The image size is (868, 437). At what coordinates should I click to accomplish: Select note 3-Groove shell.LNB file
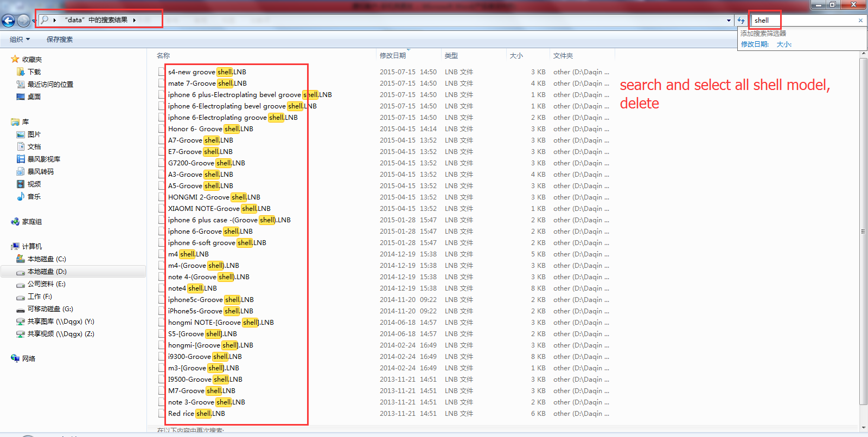point(207,402)
